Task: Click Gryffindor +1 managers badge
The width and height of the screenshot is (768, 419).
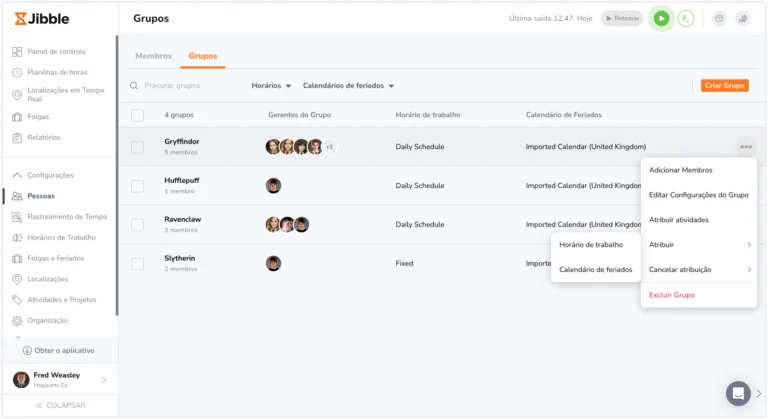Action: pyautogui.click(x=330, y=147)
